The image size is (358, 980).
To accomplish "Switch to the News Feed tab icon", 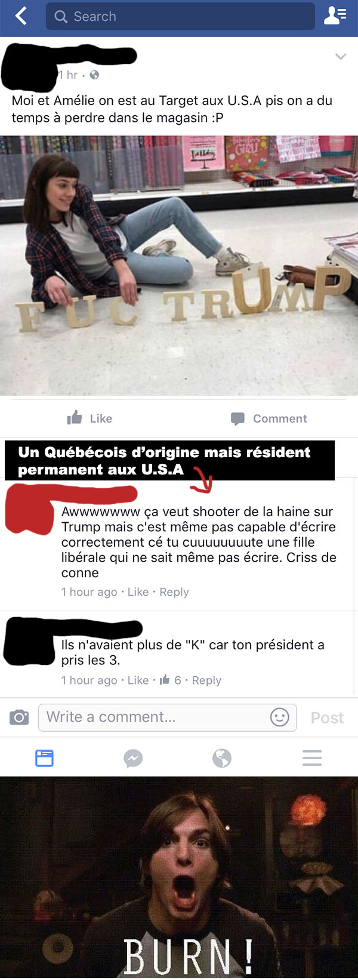I will (x=44, y=758).
